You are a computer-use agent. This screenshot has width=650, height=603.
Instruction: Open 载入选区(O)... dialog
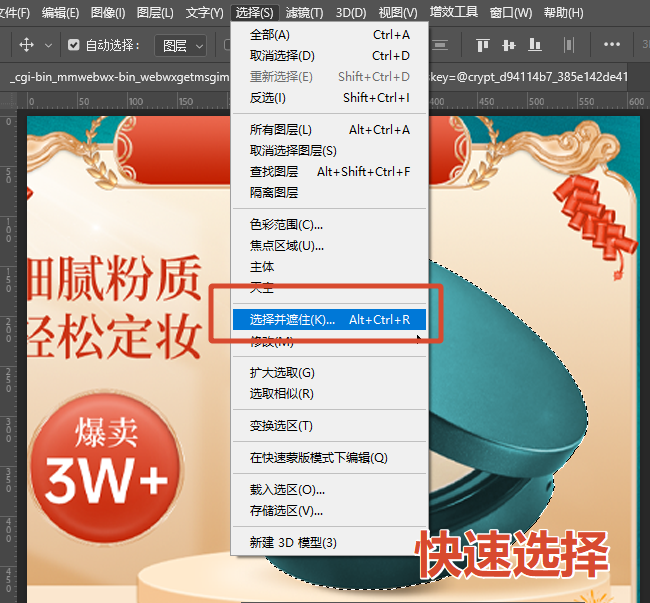[330, 490]
